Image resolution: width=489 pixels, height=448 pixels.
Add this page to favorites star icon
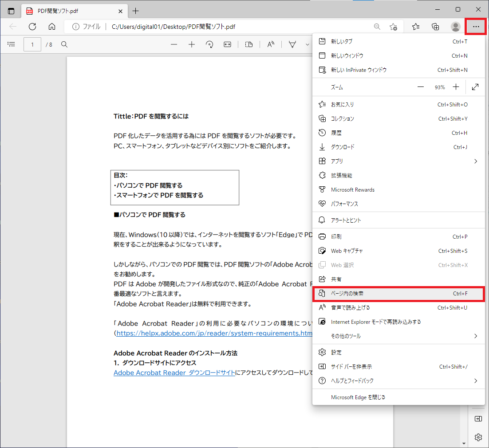(393, 27)
